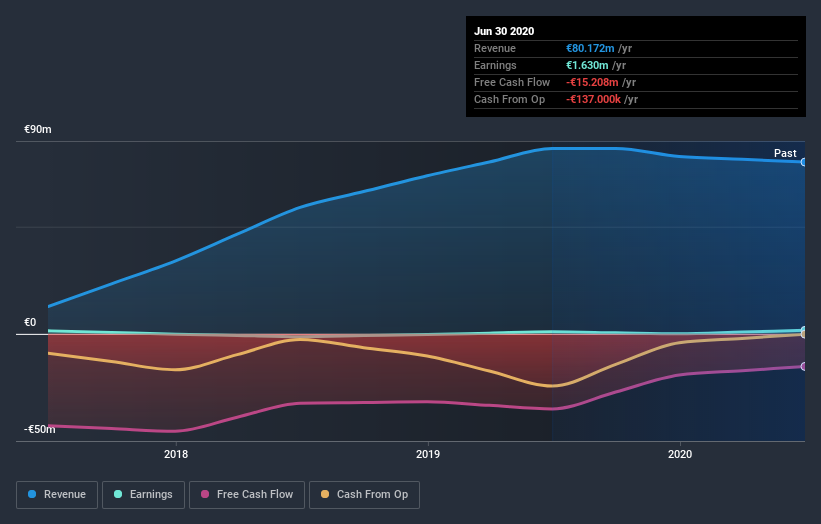Click the €90m y-axis label

[38, 129]
